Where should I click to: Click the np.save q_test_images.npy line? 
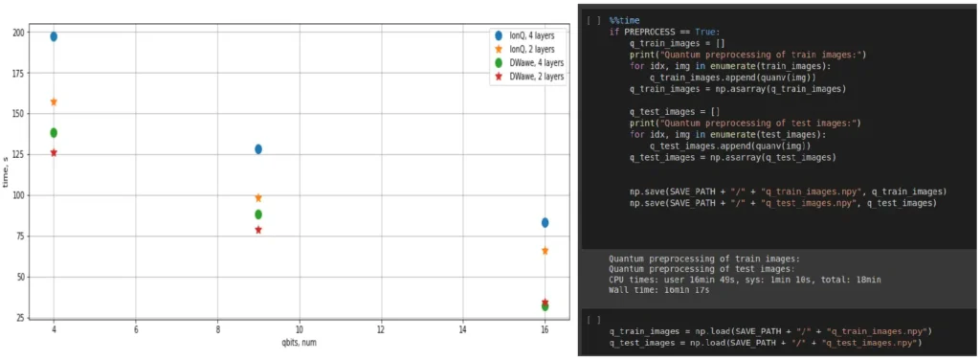point(783,203)
